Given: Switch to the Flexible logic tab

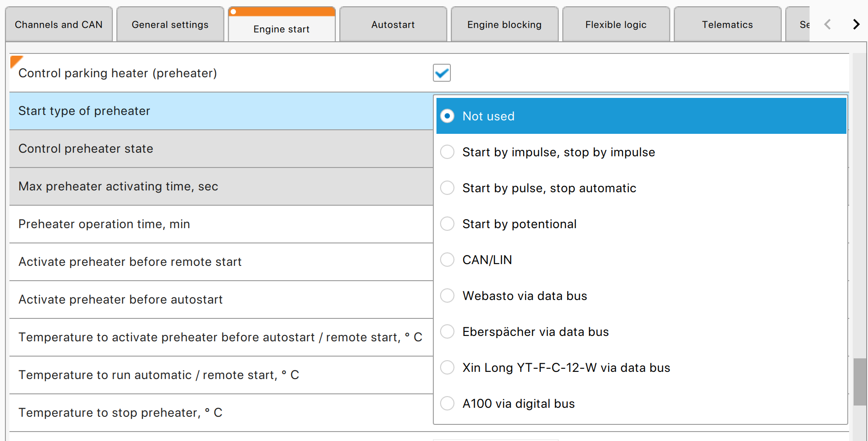Looking at the screenshot, I should 616,24.
